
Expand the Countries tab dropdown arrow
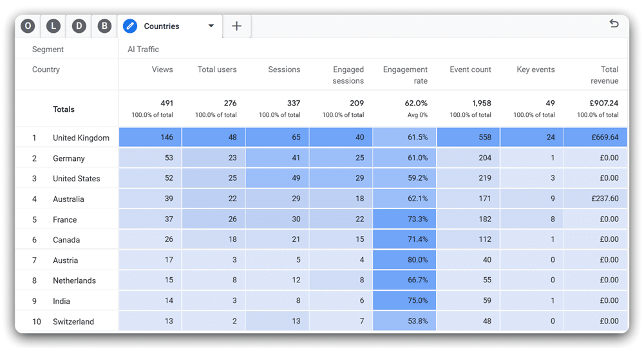point(211,26)
